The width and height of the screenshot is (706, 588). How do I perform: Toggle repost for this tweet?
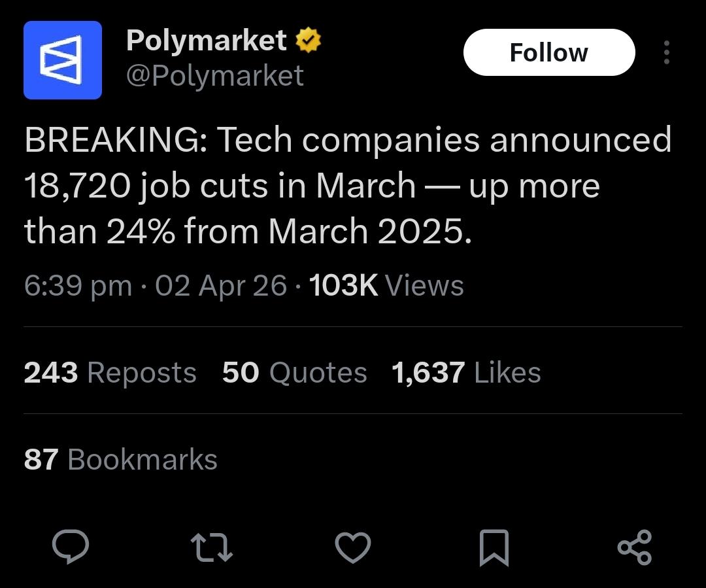click(x=212, y=548)
